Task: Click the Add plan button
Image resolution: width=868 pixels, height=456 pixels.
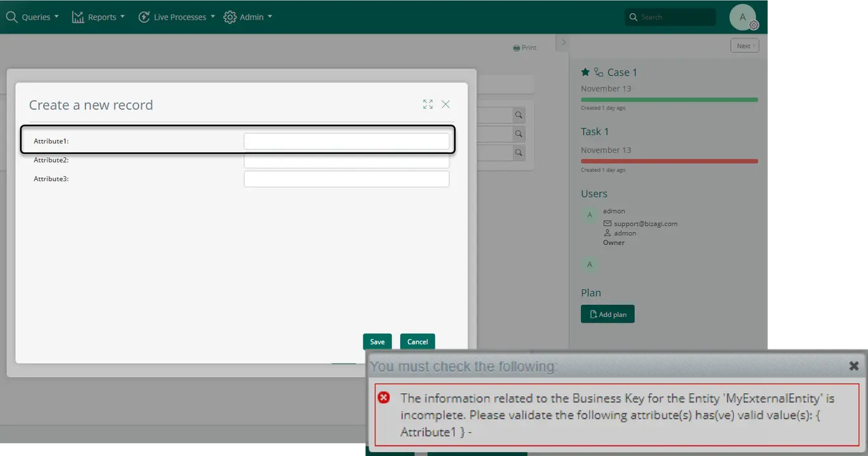Action: point(607,314)
